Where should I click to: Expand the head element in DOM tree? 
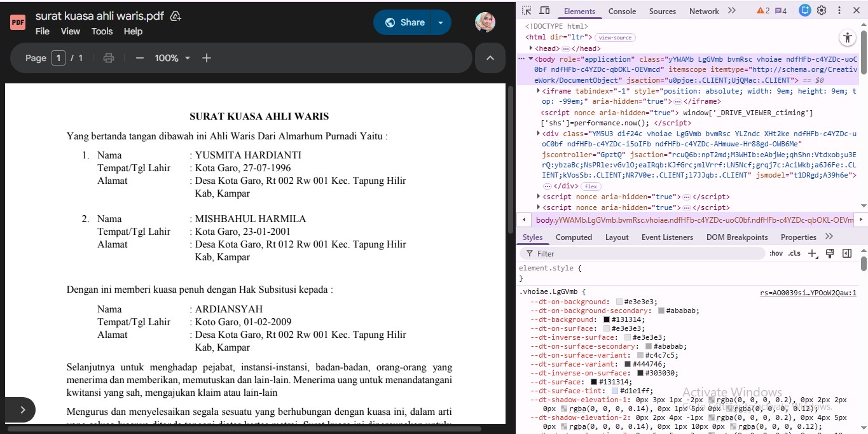tap(531, 48)
